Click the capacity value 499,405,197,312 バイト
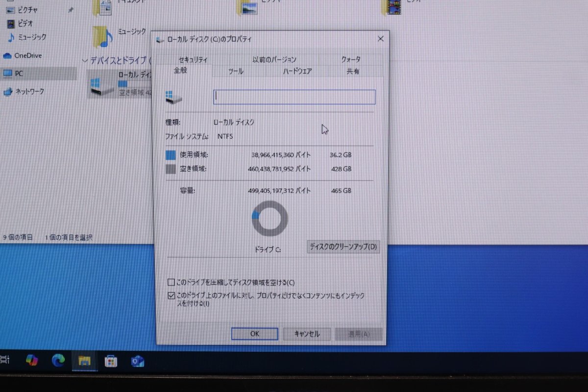 [279, 190]
